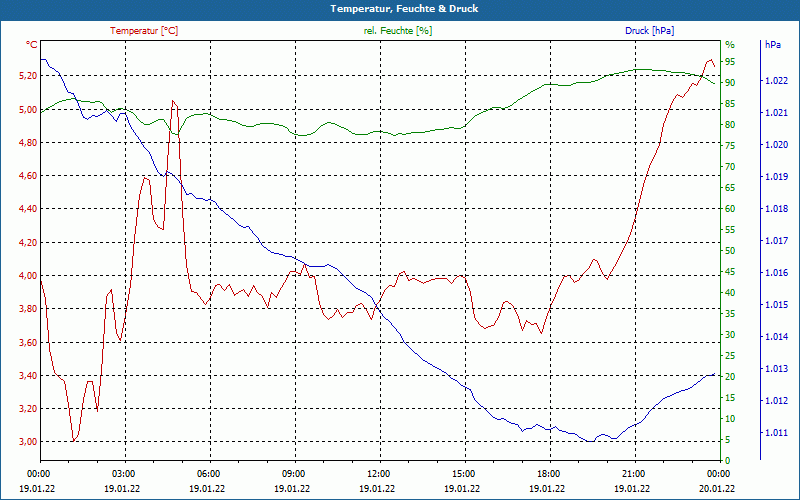Click the red '°C' axis unit label

point(32,45)
